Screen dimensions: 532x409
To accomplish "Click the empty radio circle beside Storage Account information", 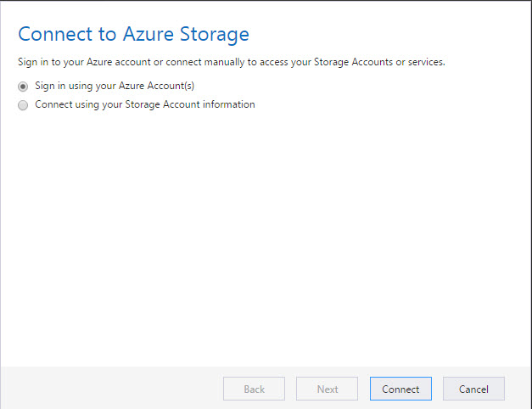I will coord(23,105).
